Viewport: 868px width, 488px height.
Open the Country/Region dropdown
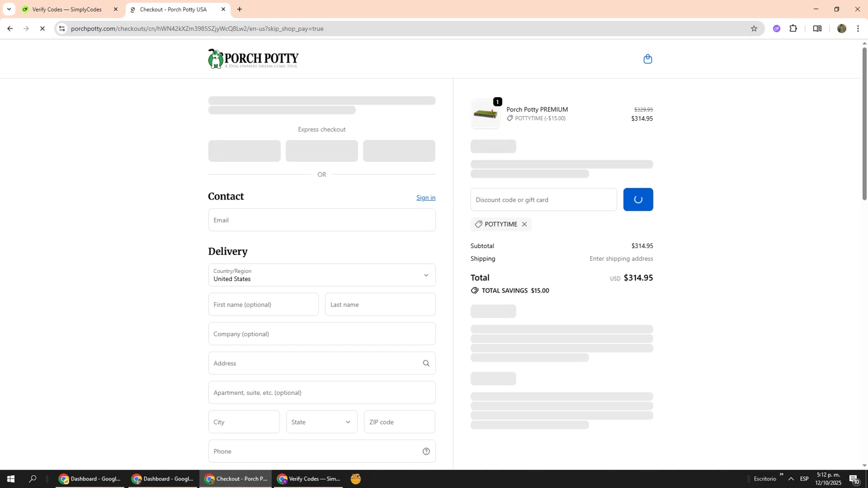pos(322,275)
